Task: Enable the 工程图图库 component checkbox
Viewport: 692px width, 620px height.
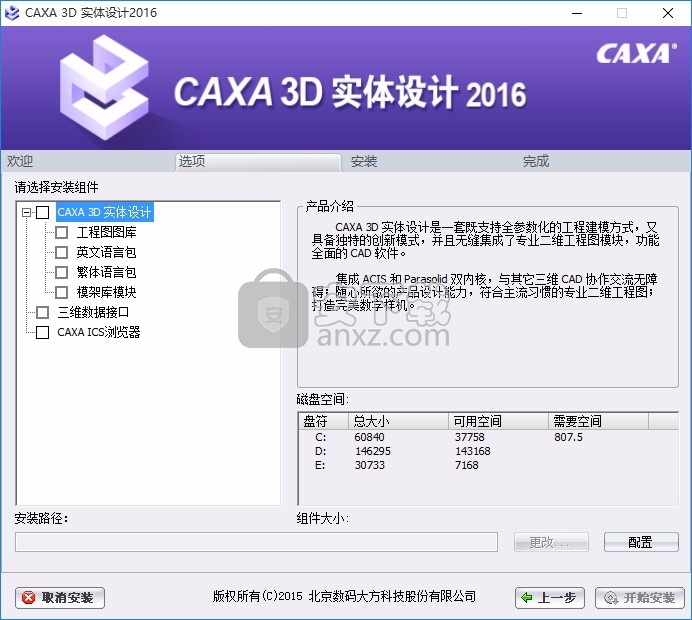Action: (x=61, y=233)
